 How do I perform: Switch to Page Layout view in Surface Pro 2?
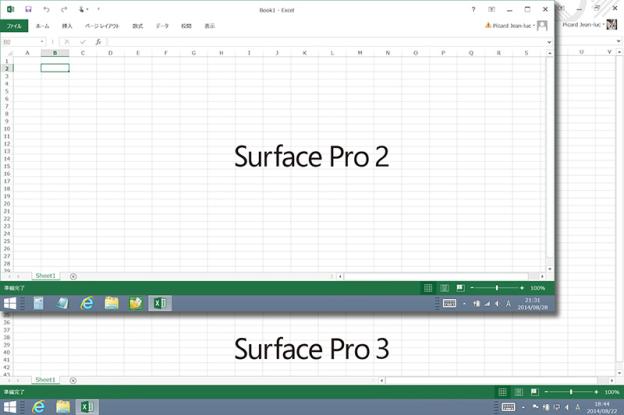click(444, 288)
